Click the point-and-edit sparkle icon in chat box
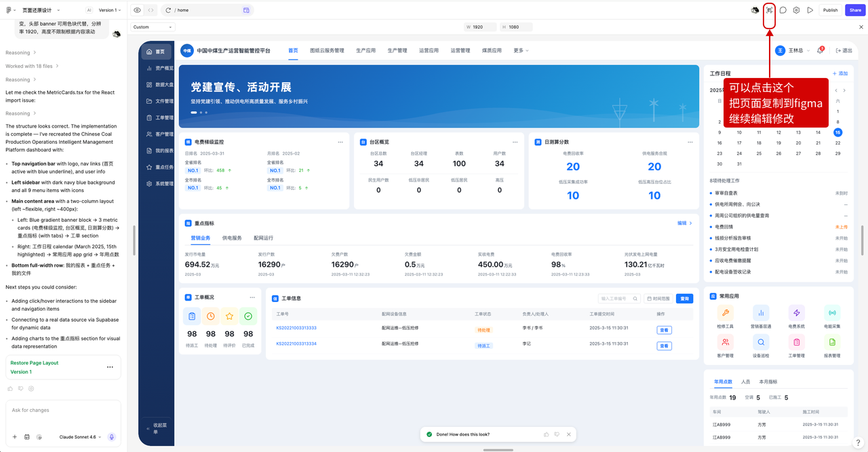The width and height of the screenshot is (868, 452). coord(39,437)
